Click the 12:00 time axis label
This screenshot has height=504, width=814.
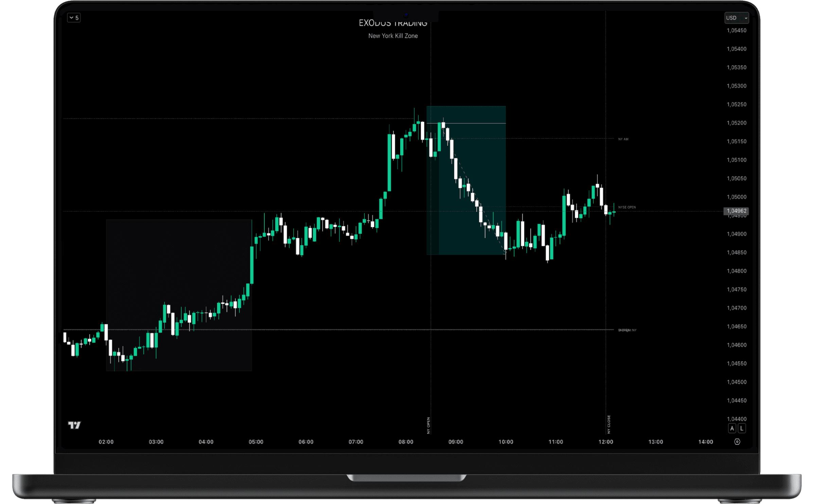click(605, 442)
